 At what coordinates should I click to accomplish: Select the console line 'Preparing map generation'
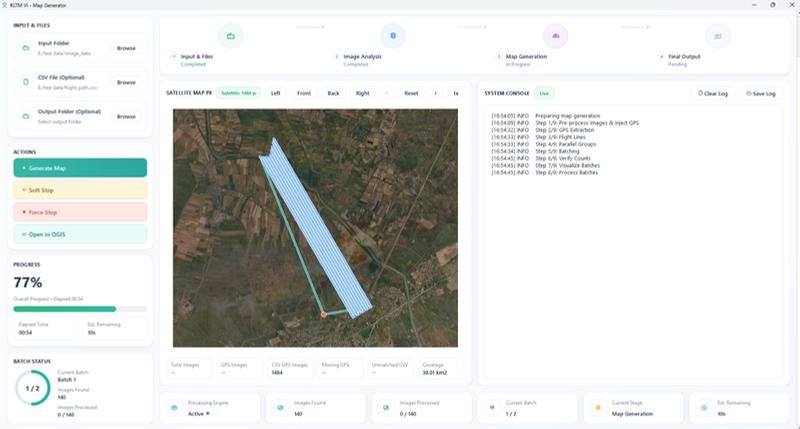click(x=545, y=116)
